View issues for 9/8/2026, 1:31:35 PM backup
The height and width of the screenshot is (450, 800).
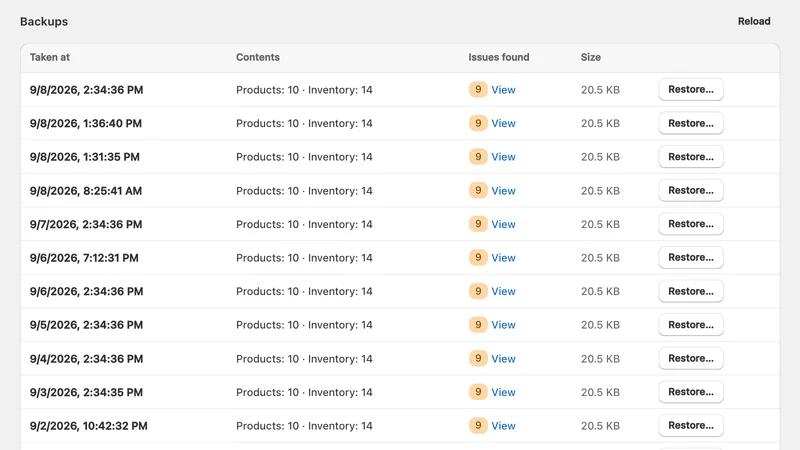point(503,157)
